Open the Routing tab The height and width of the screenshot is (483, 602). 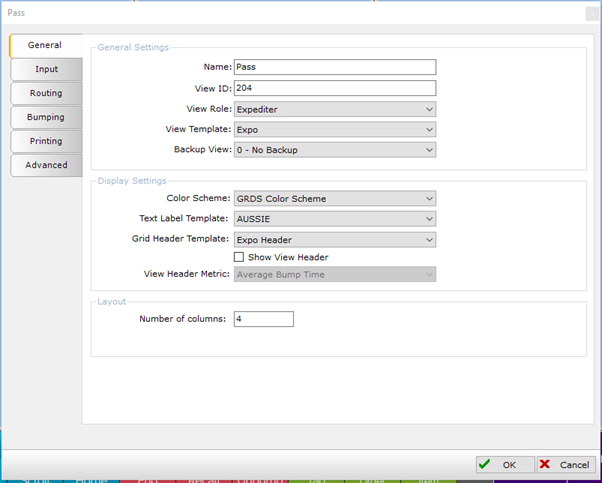[46, 93]
